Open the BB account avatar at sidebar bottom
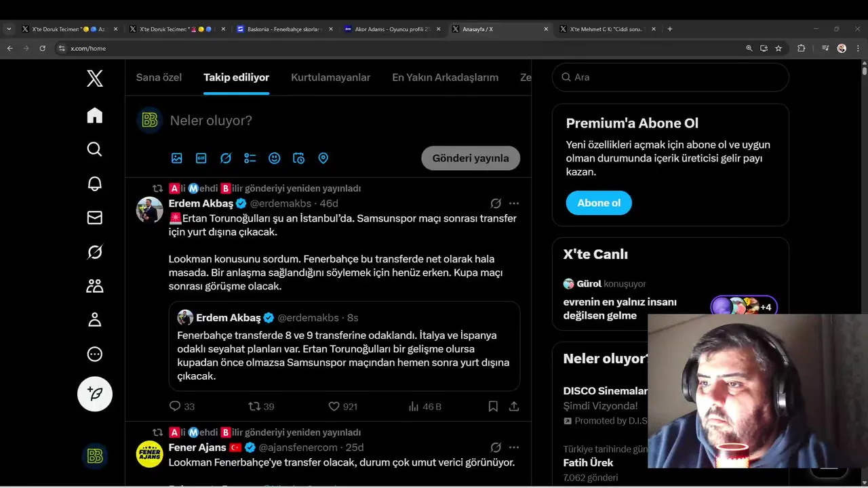Screen dimensions: 868x488 pyautogui.click(x=95, y=456)
